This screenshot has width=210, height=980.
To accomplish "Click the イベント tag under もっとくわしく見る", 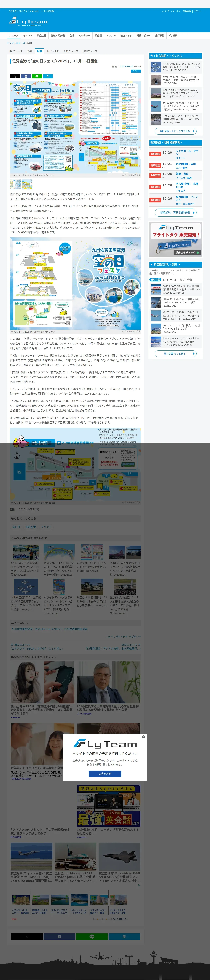I will [46, 527].
